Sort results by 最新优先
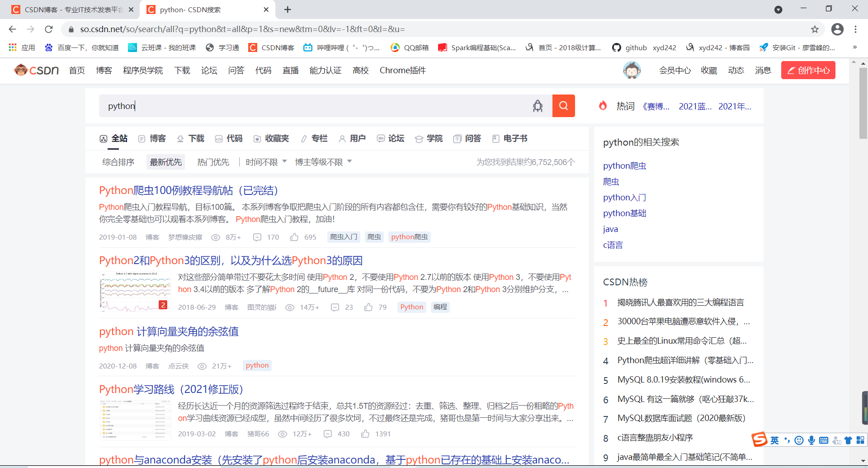The image size is (868, 468). click(x=166, y=162)
